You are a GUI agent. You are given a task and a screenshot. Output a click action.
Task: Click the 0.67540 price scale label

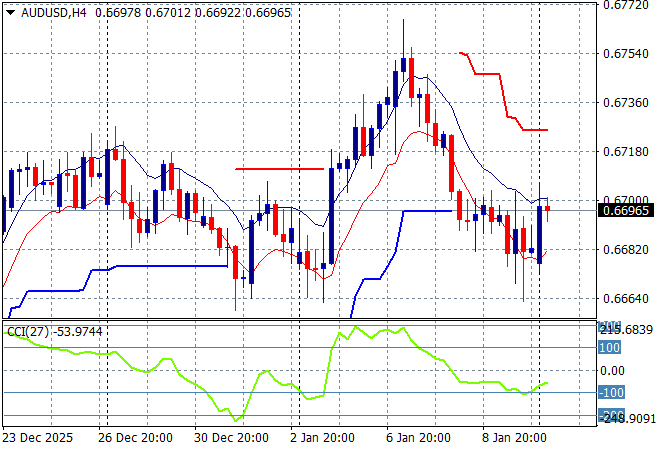[x=628, y=53]
